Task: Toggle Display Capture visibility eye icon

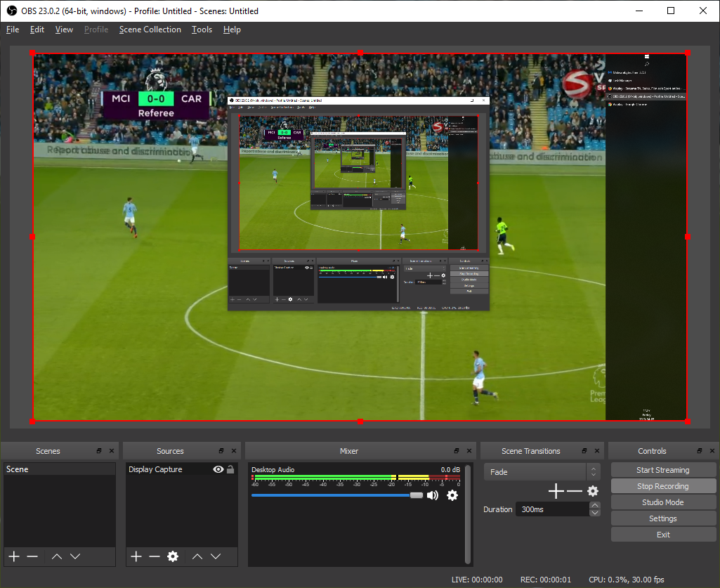Action: coord(218,469)
